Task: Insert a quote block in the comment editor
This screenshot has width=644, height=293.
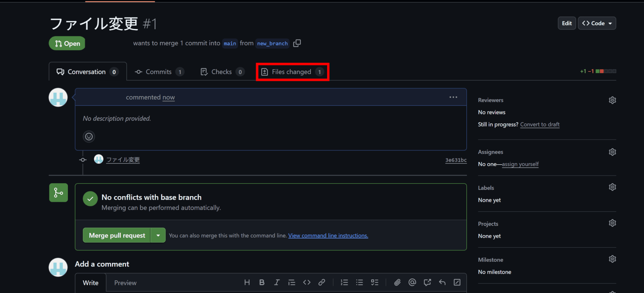Action: (292, 282)
